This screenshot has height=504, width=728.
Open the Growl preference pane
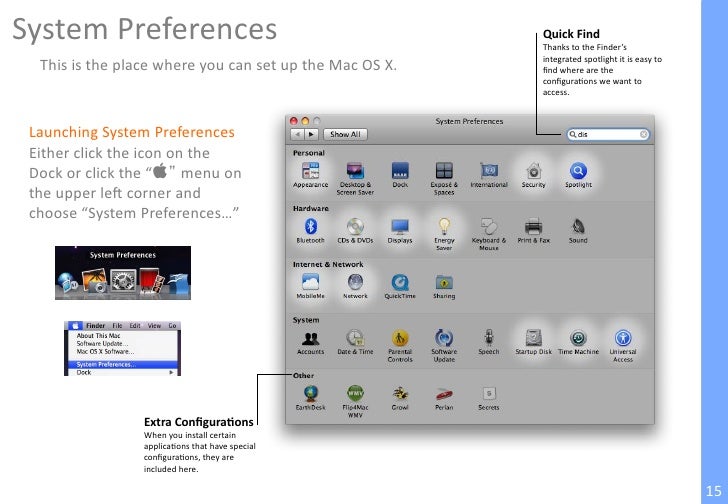tap(400, 398)
